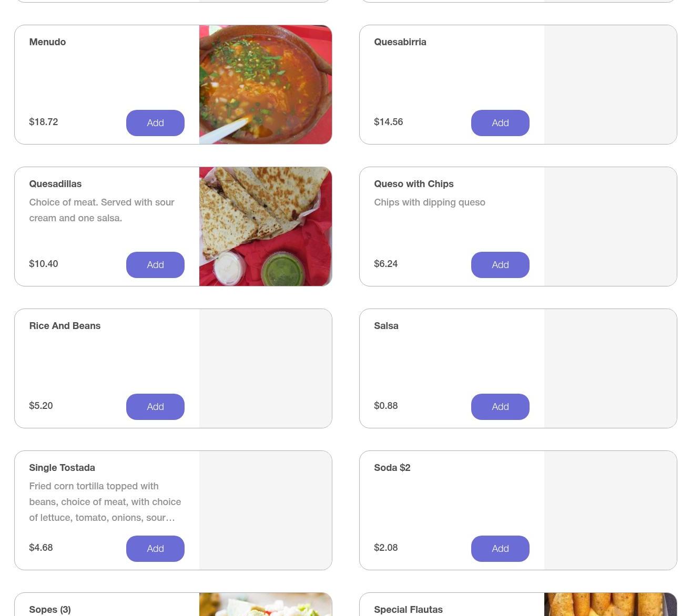Screen dimensions: 691x616
Task: View the Sopes (3) food image
Action: [x=266, y=604]
